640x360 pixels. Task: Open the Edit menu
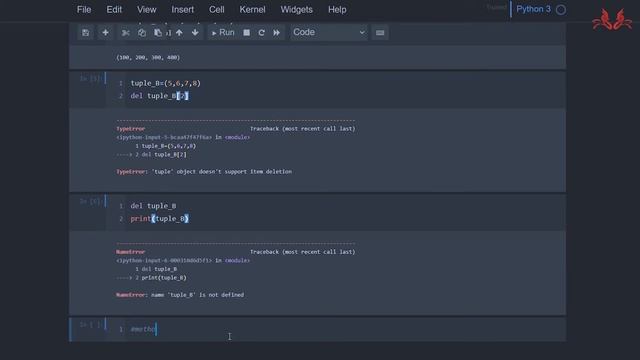(114, 9)
